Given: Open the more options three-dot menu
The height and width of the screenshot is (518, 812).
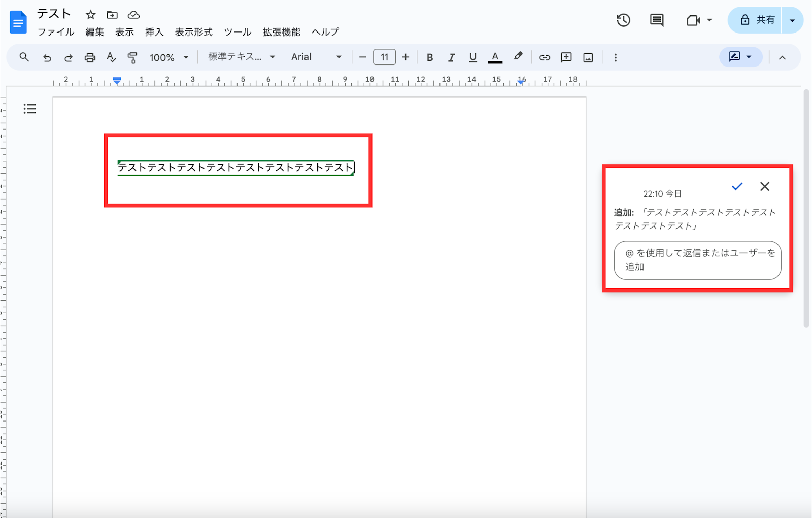Looking at the screenshot, I should [x=615, y=57].
